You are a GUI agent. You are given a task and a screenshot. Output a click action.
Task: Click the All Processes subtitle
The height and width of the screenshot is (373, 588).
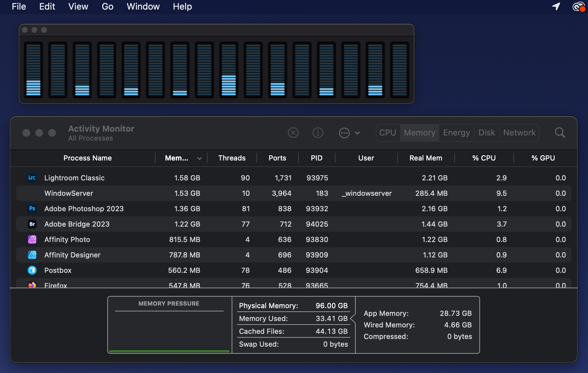pos(91,138)
